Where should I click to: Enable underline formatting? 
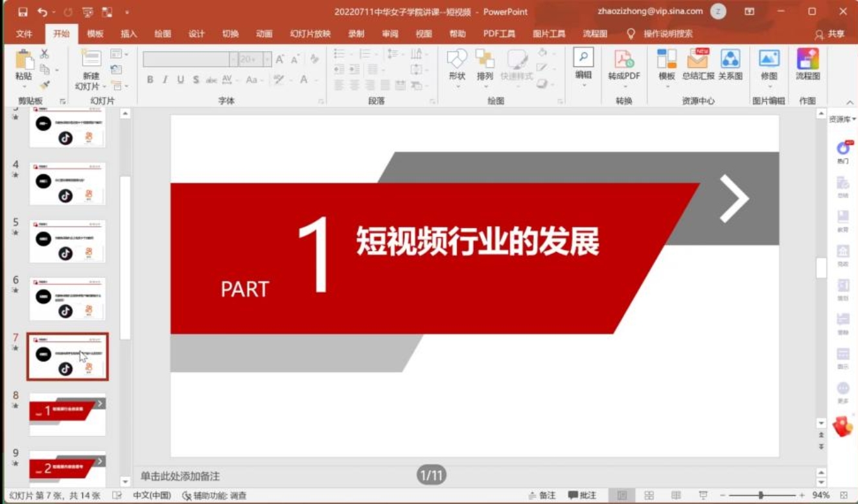point(180,80)
